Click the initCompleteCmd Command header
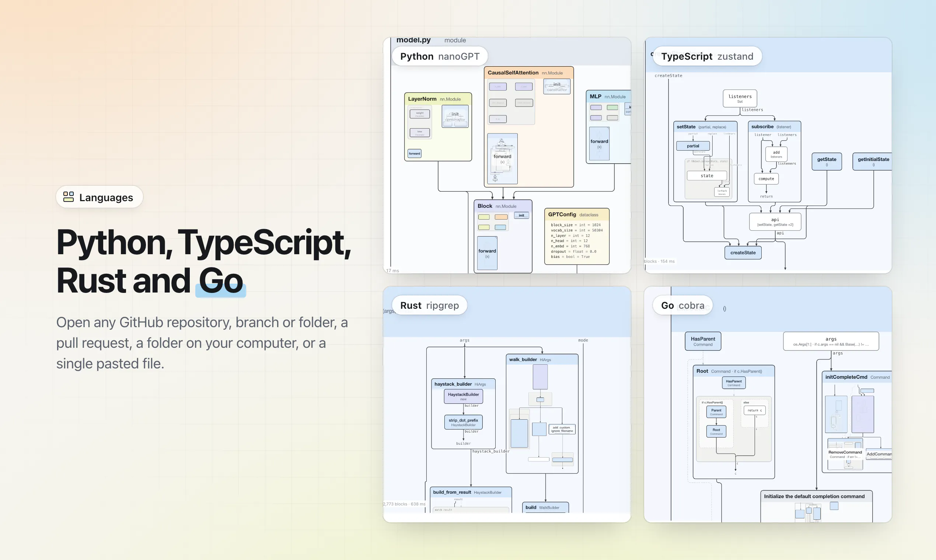The image size is (936, 560). click(857, 377)
